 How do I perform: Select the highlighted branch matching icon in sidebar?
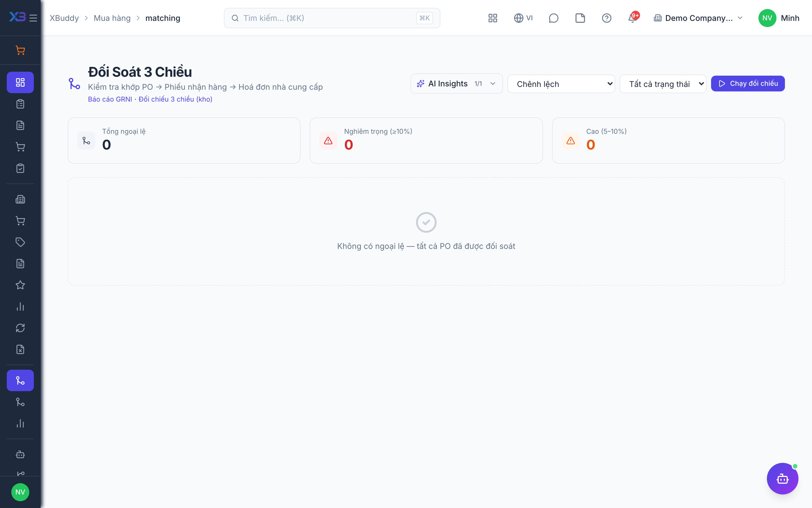coord(20,380)
